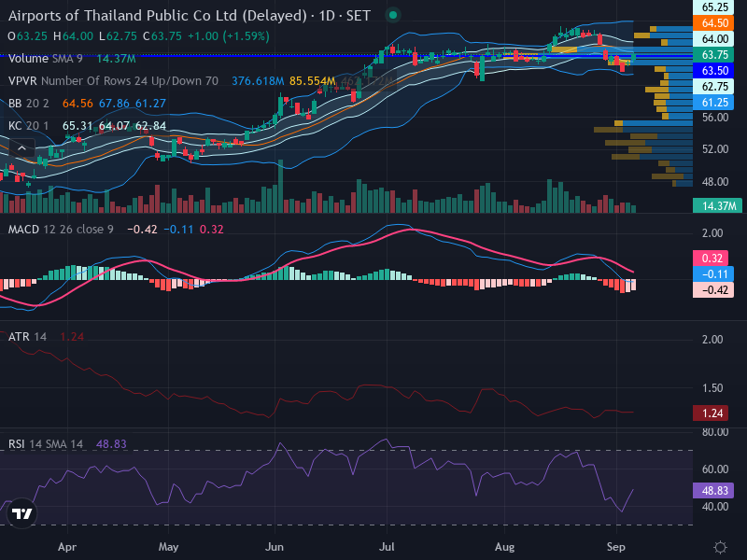Image resolution: width=747 pixels, height=560 pixels.
Task: Click the purple 48.83 RSI scale label
Action: tap(714, 491)
